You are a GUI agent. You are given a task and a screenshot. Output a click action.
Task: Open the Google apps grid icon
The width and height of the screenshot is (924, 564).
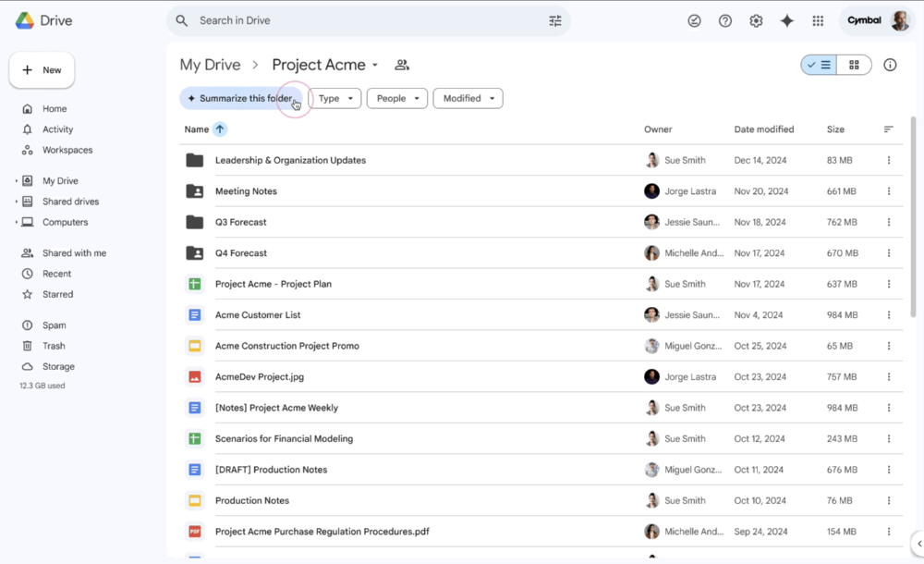click(x=818, y=20)
